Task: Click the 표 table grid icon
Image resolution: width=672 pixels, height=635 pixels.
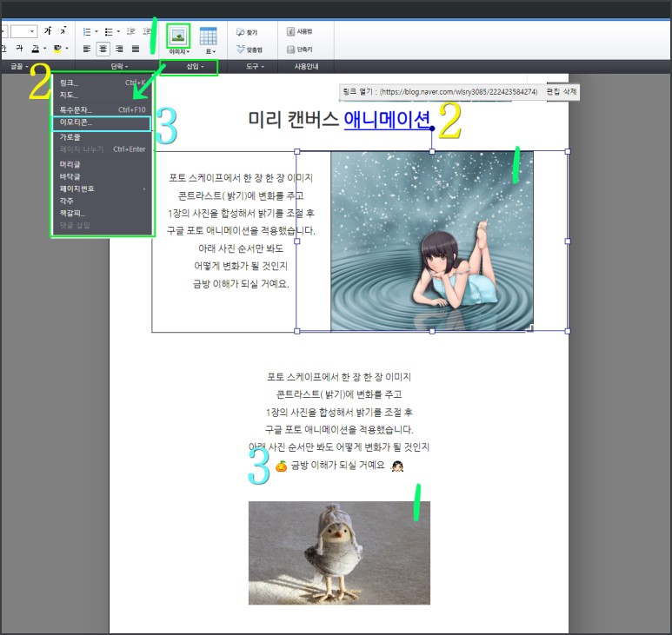Action: (209, 36)
